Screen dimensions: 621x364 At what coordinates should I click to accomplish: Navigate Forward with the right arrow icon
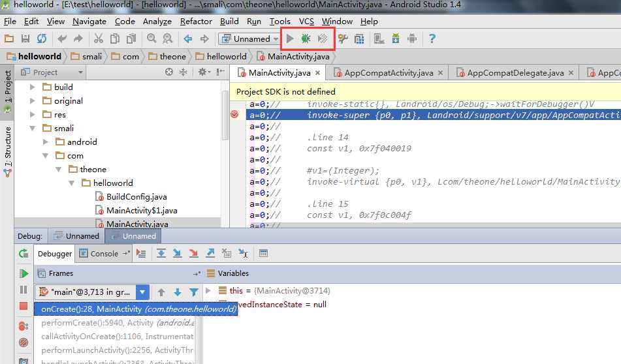click(204, 38)
